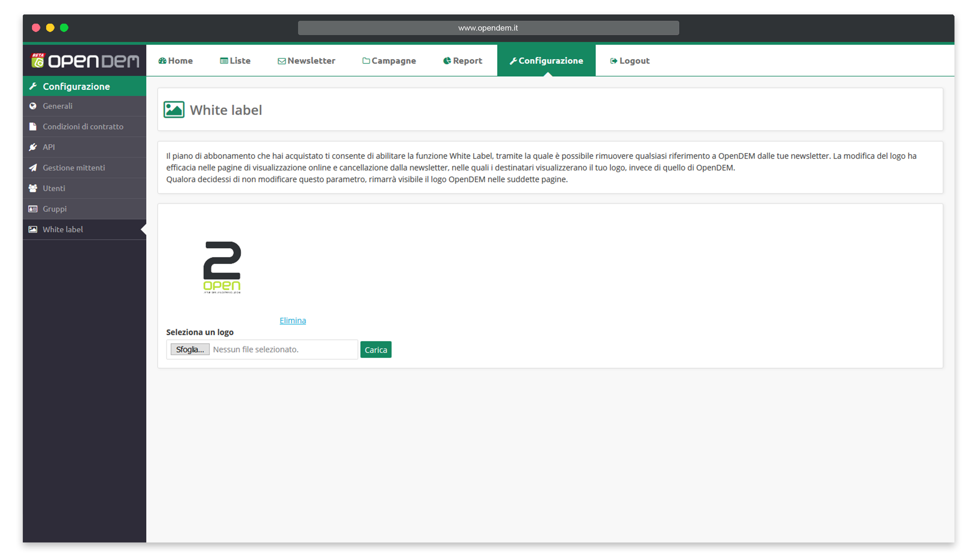Click the Condizioni di contratto document icon

(33, 127)
